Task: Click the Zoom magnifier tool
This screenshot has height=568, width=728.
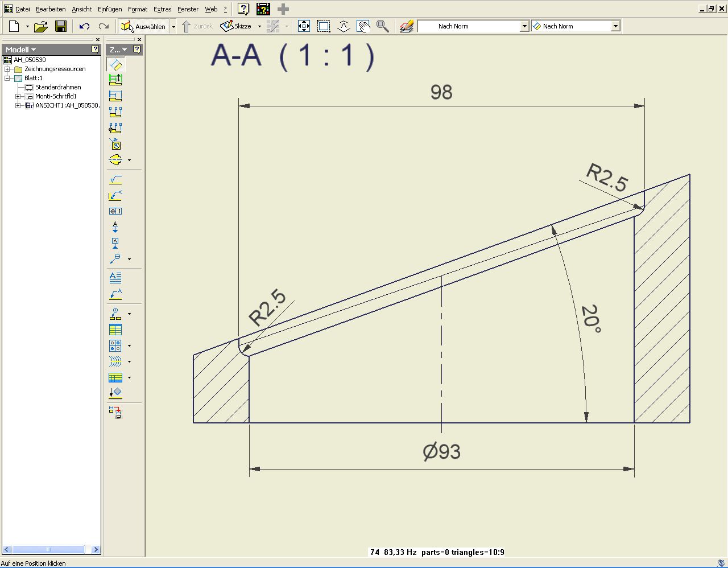Action: point(383,26)
